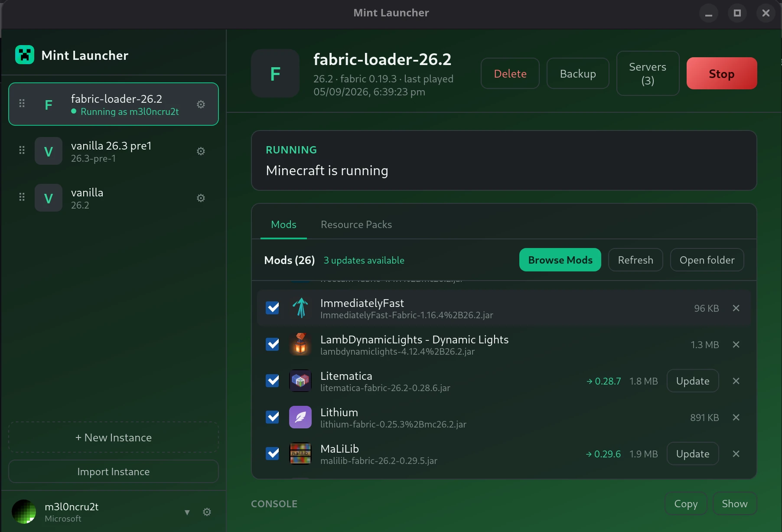Viewport: 782px width, 532px height.
Task: Select the fabric-loader-26.2 instance row
Action: pyautogui.click(x=114, y=104)
